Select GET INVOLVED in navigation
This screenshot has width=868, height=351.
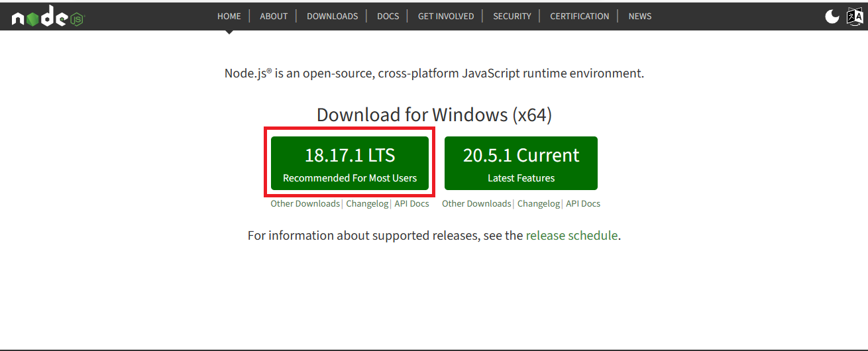pos(446,16)
